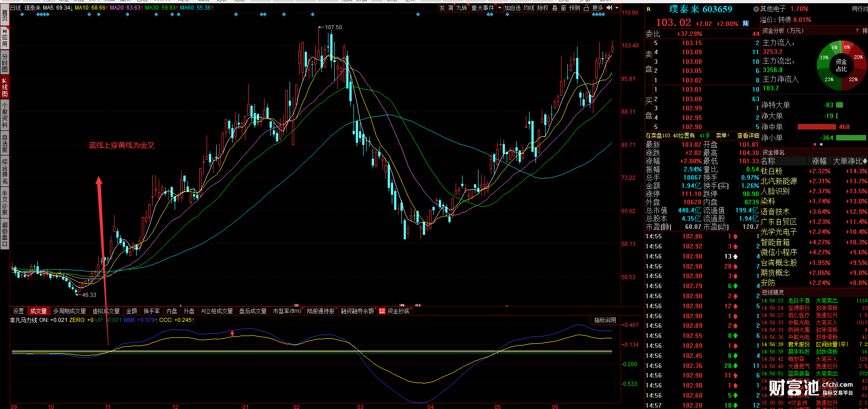Select AI立桩成交量 indicator tab
The width and height of the screenshot is (868, 409).
tap(217, 311)
